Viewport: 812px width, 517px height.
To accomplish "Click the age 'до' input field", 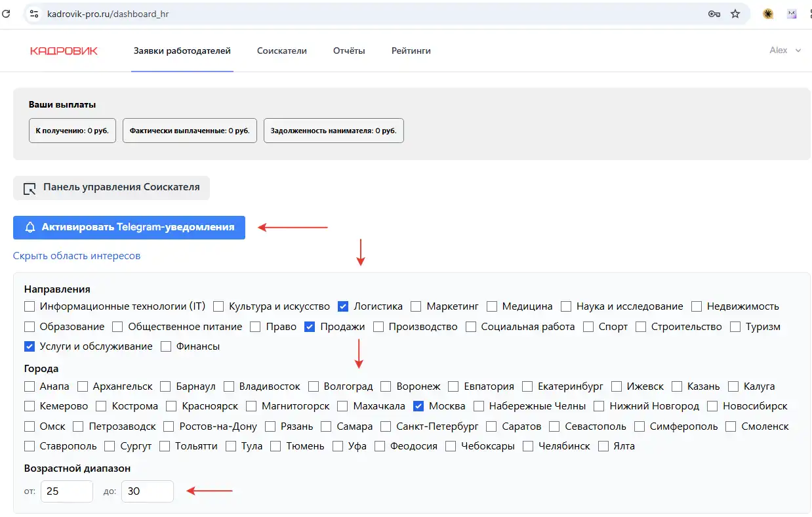I will click(147, 491).
